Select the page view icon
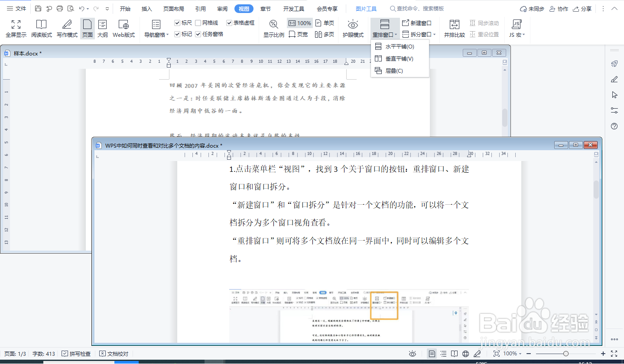The width and height of the screenshot is (624, 364). (88, 29)
